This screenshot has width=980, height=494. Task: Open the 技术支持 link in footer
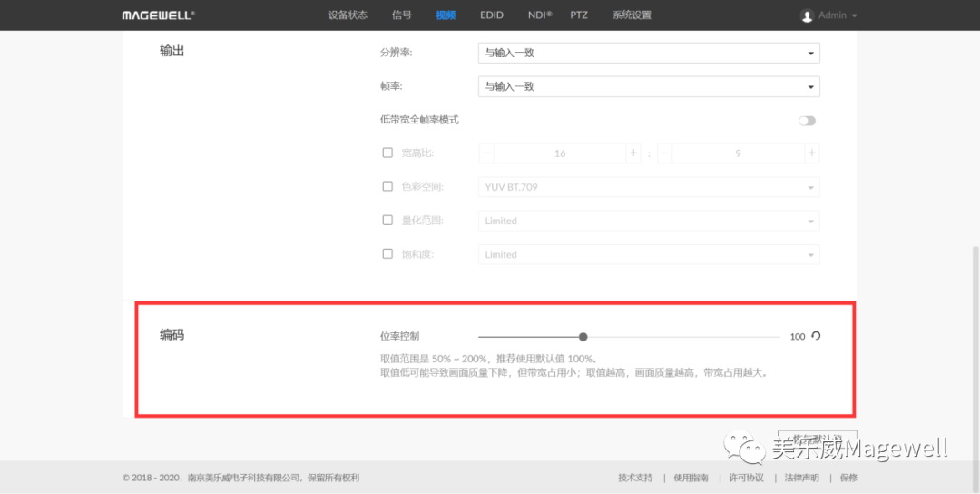635,478
